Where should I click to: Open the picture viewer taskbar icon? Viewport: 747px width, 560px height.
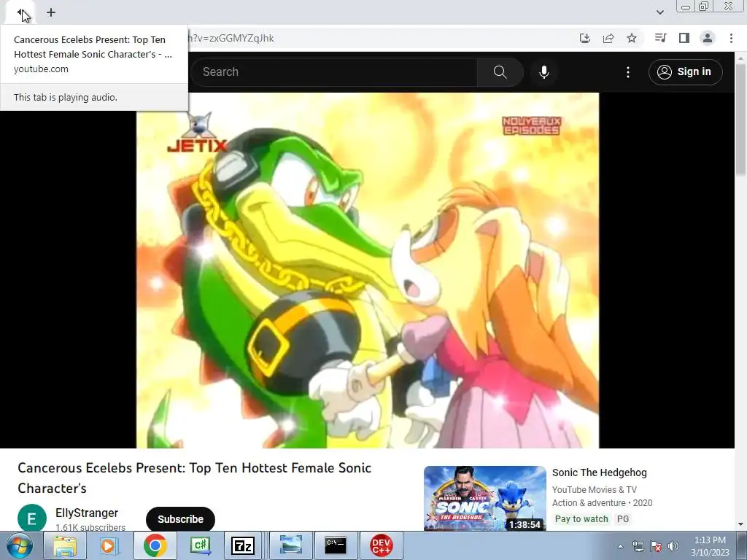pyautogui.click(x=290, y=545)
